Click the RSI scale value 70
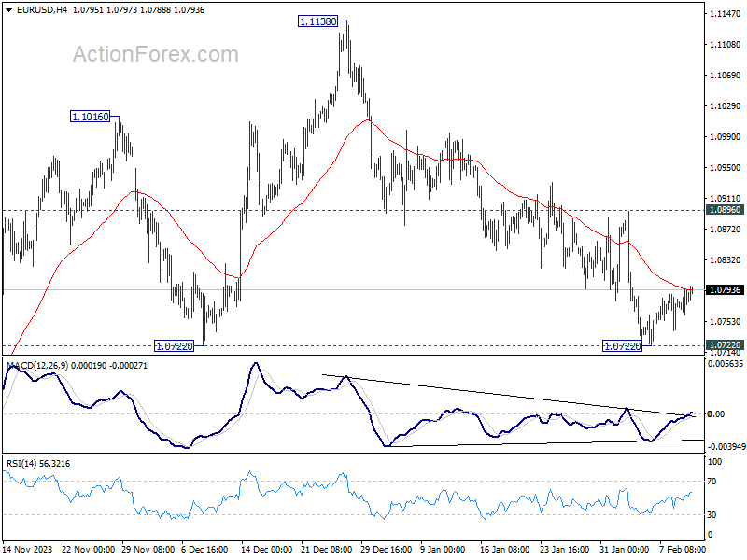The height and width of the screenshot is (560, 747). pos(712,482)
